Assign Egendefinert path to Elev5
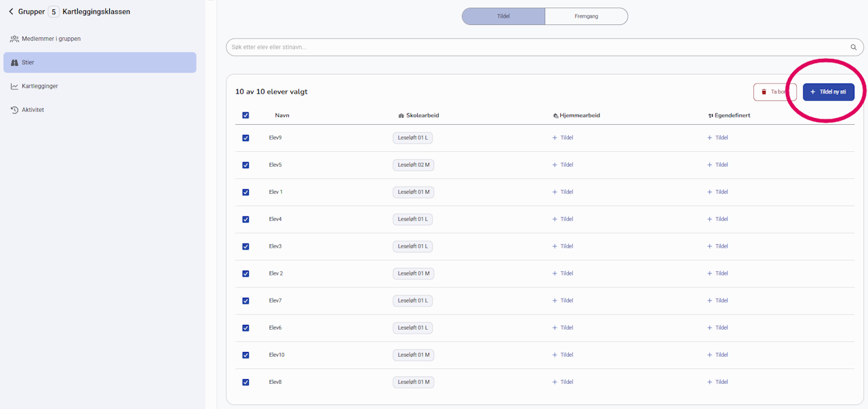 (717, 165)
